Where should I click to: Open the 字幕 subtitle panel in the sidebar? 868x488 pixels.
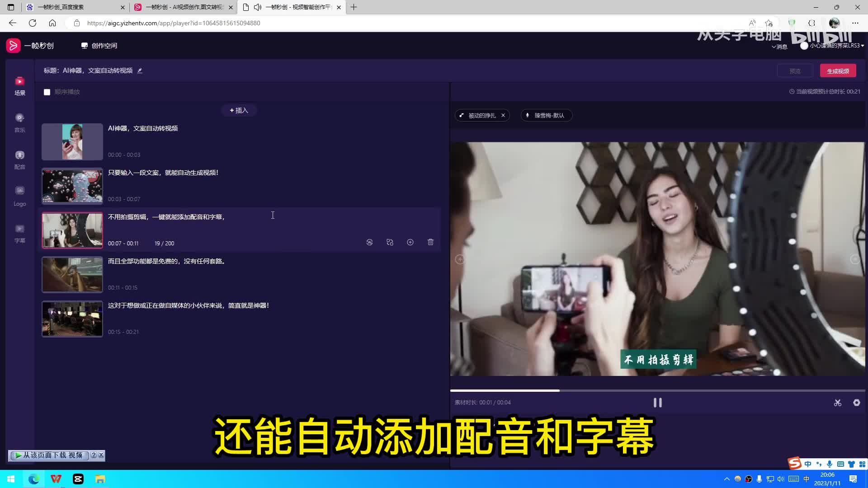click(x=19, y=233)
